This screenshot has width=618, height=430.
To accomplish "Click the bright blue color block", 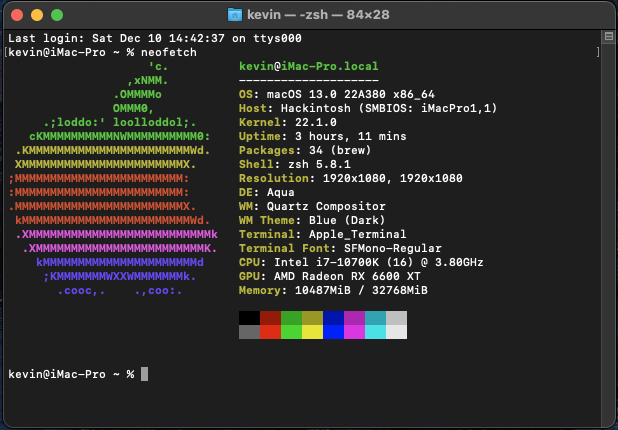I will pyautogui.click(x=333, y=332).
